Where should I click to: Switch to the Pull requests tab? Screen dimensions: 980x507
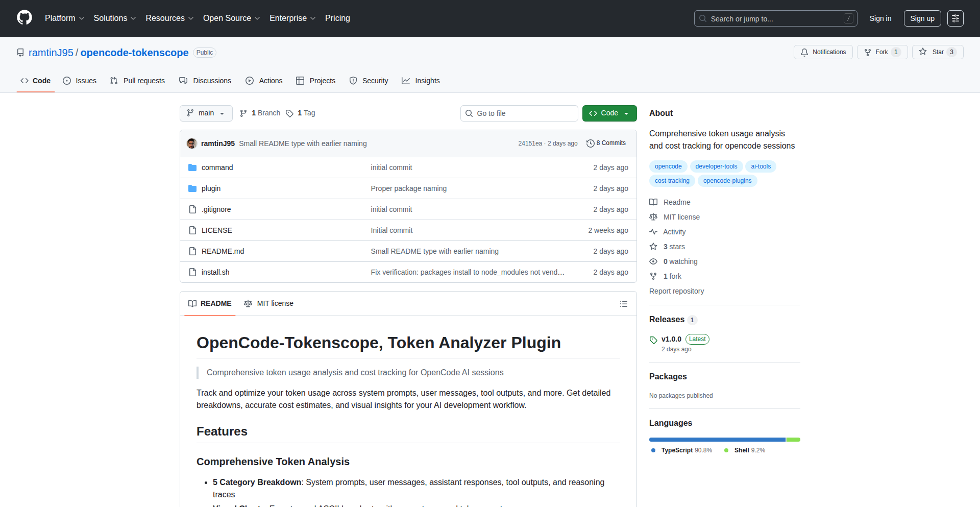[137, 81]
